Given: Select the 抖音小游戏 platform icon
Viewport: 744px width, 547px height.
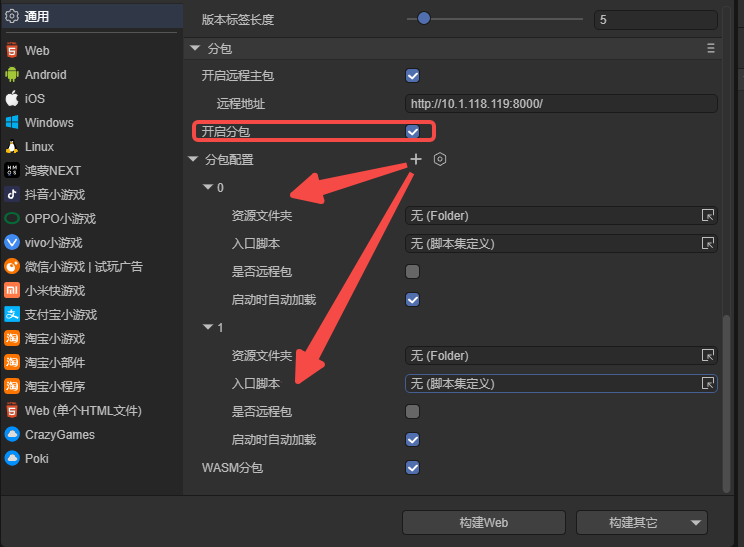Looking at the screenshot, I should click(12, 195).
